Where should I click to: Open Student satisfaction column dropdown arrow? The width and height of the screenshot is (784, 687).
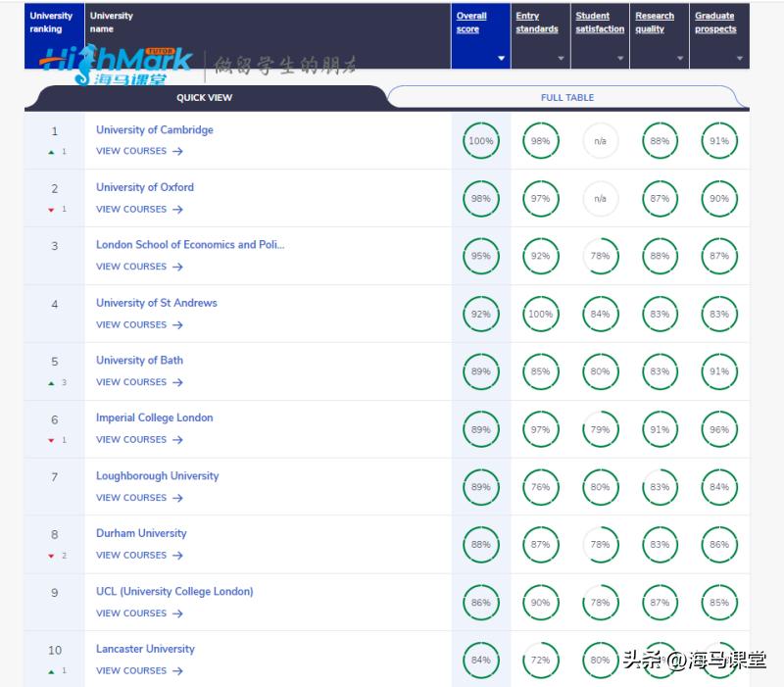[620, 59]
